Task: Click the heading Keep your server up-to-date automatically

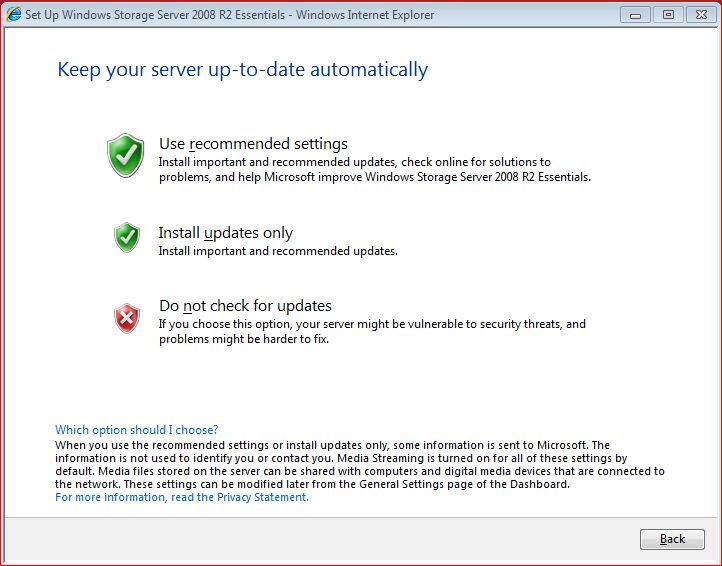Action: point(243,70)
